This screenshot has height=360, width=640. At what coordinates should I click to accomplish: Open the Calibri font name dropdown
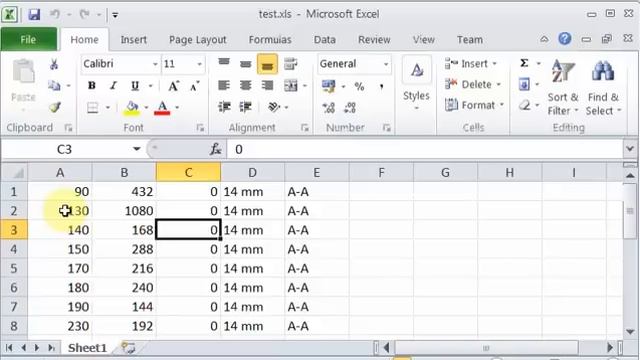(155, 64)
